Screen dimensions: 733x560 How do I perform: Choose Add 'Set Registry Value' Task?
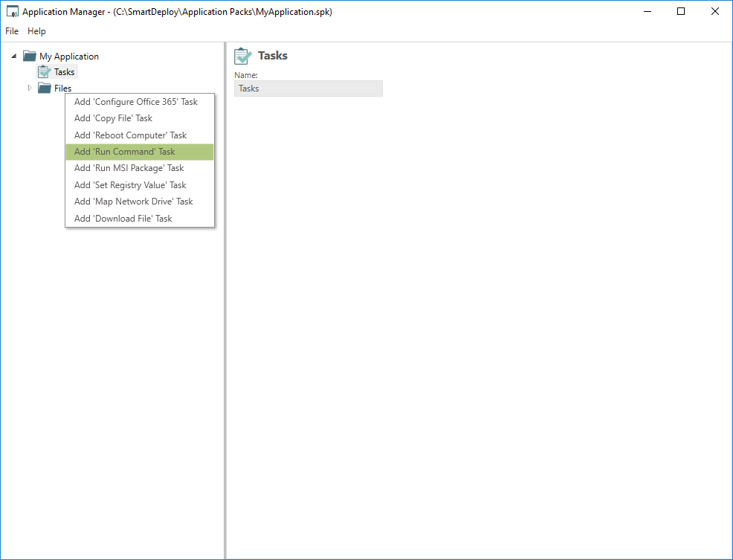(x=139, y=185)
